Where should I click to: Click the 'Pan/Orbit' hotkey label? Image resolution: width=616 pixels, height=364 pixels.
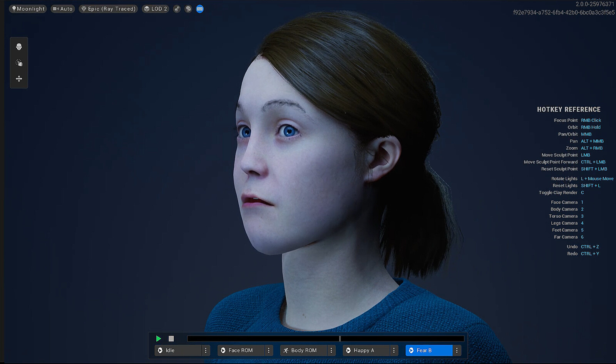[x=568, y=134]
